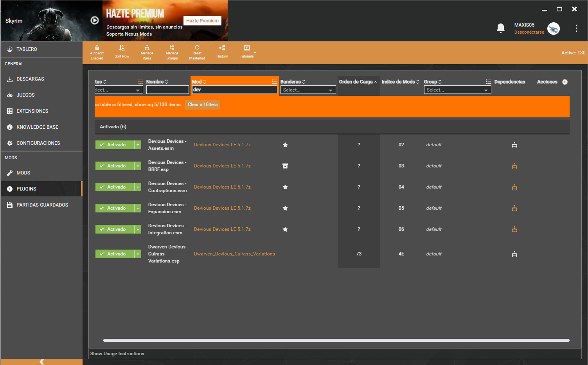This screenshot has width=588, height=365.
Task: Toggle Activado for Devious Devices - Integration.esm
Action: 115,229
